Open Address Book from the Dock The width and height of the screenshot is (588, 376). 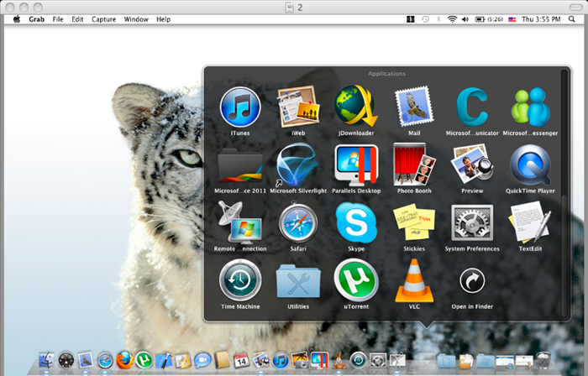tap(222, 361)
